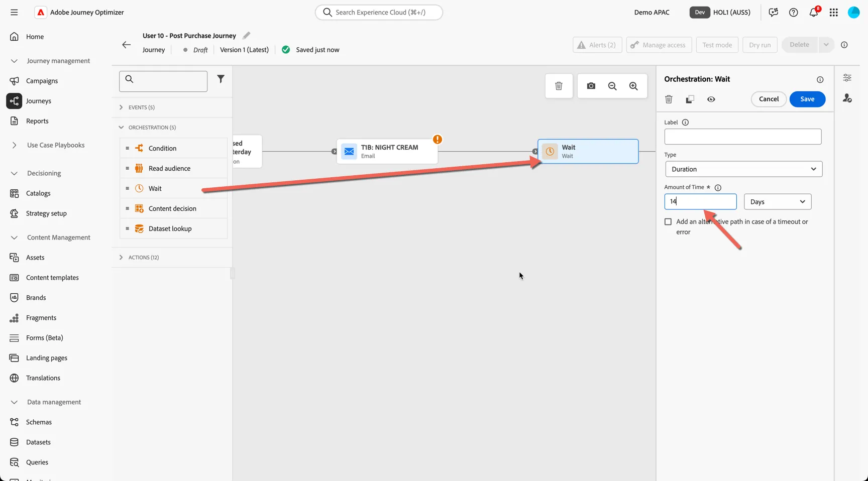
Task: Click the Test mode button
Action: [717, 45]
